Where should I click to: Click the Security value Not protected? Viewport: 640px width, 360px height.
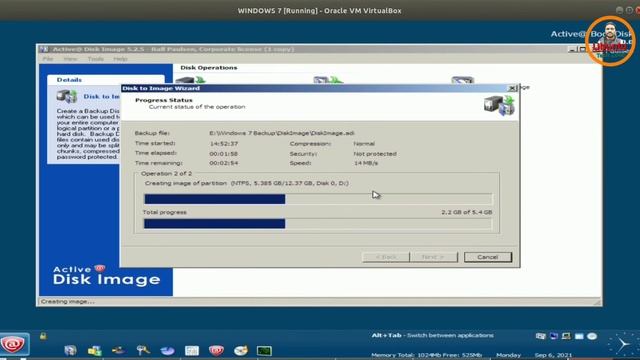pyautogui.click(x=375, y=154)
